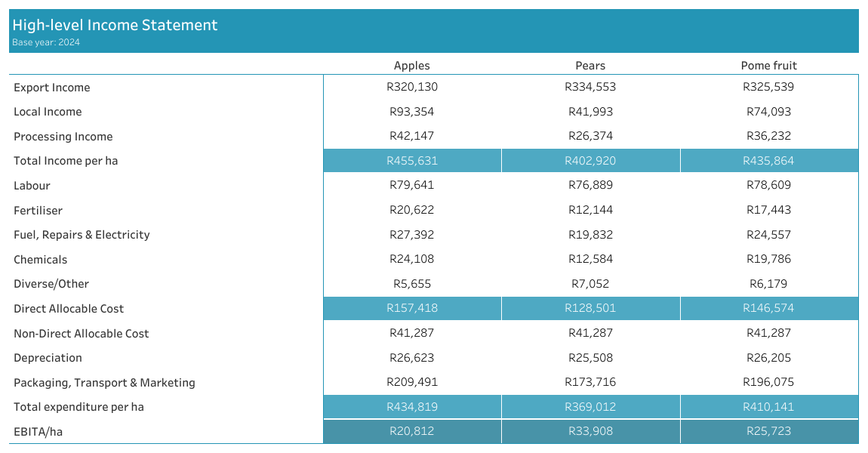Select the Pears EBITA/ha cell R33,908
This screenshot has width=868, height=453.
coord(590,432)
